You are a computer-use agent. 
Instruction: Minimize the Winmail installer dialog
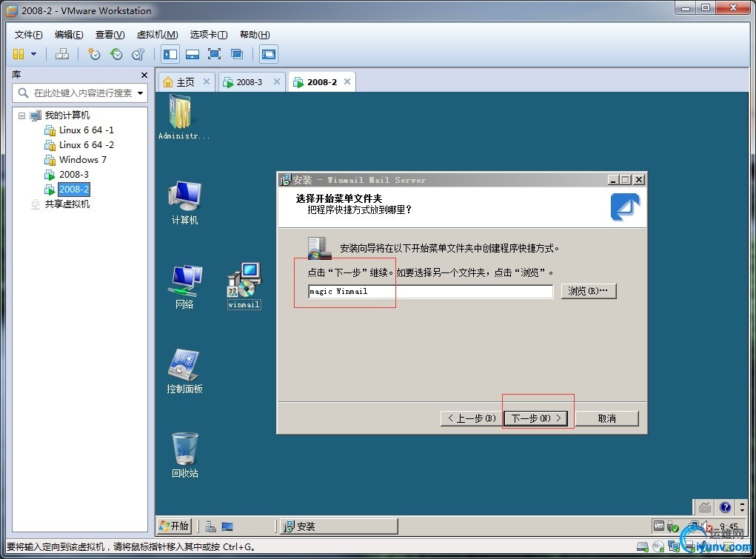pyautogui.click(x=613, y=180)
